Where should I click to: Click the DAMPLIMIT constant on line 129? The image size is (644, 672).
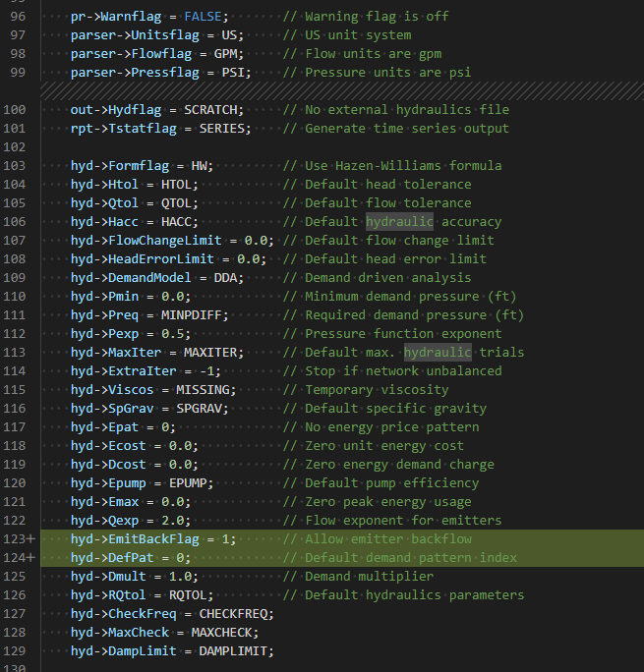coord(233,651)
